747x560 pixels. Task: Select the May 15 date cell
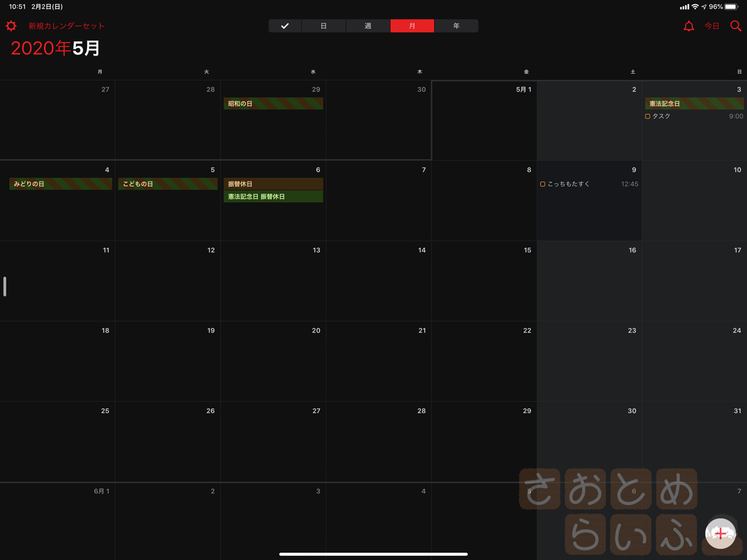coord(484,281)
